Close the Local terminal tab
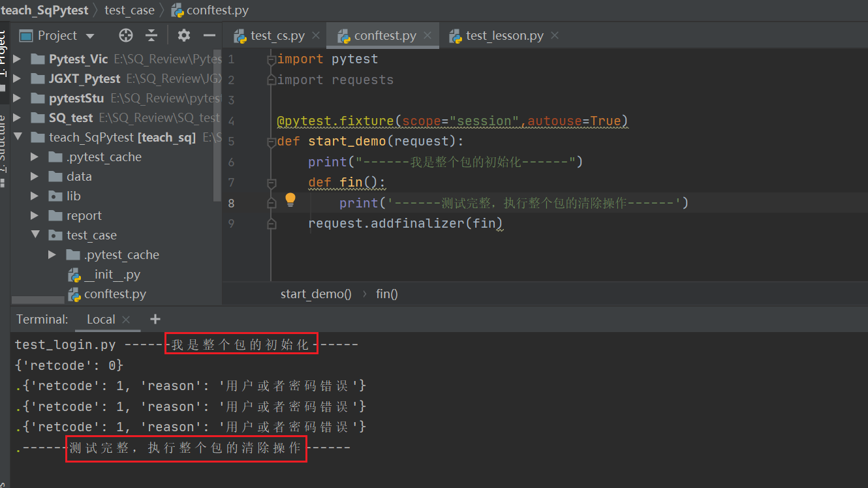 tap(126, 319)
